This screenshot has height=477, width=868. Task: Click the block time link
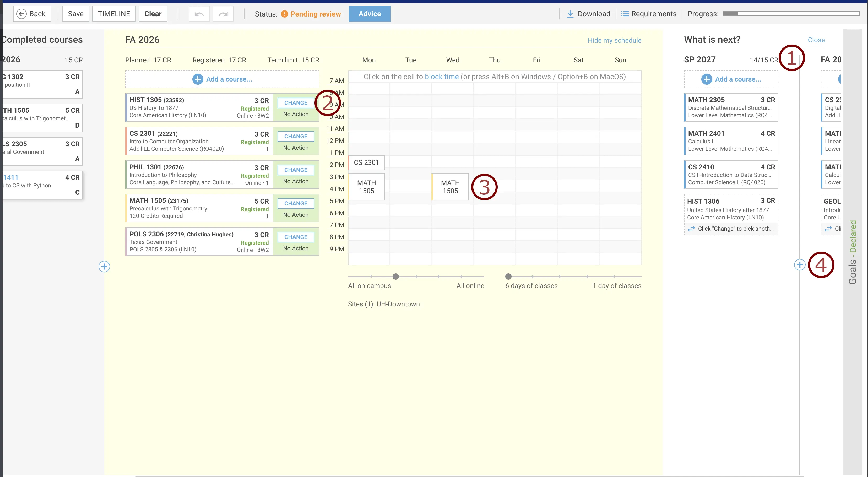(441, 77)
